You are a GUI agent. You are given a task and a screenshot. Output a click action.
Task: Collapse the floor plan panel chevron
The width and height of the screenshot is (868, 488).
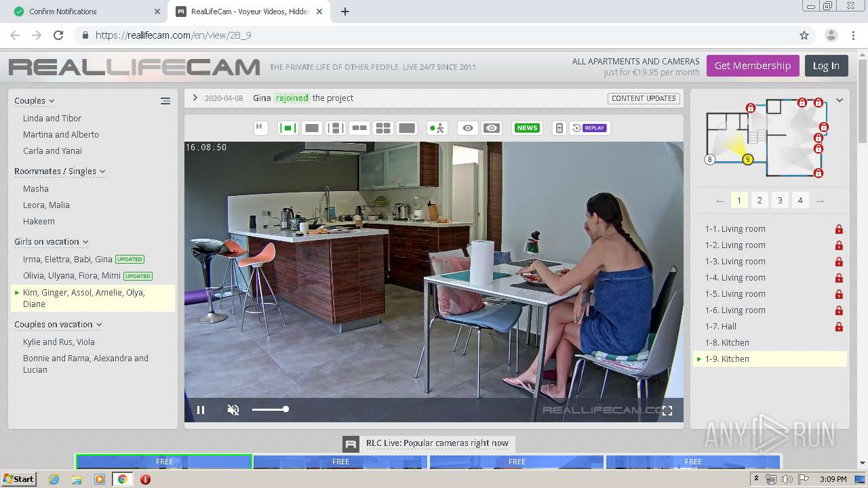pyautogui.click(x=840, y=100)
